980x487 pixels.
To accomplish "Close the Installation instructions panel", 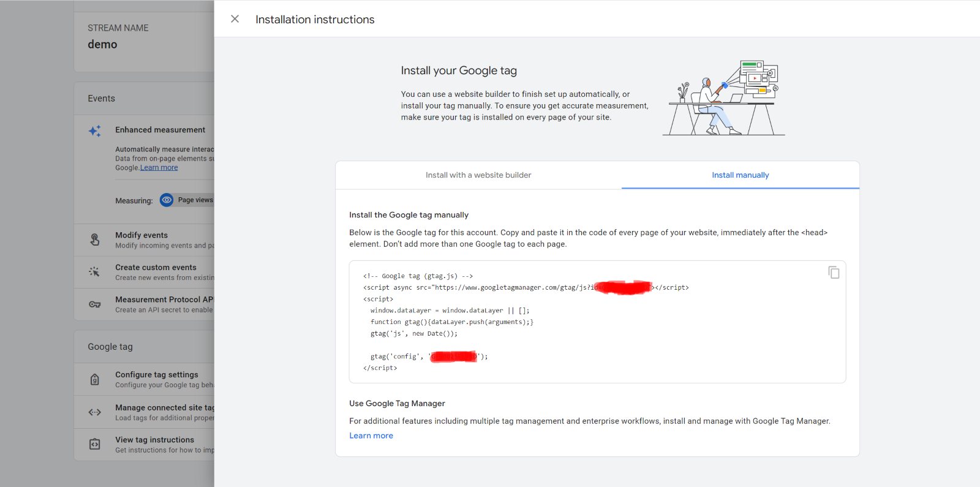I will [235, 19].
